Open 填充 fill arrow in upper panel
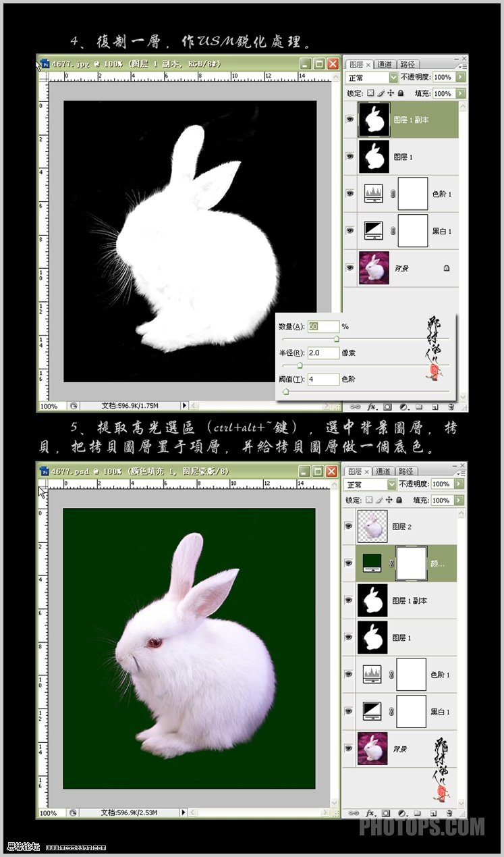The height and width of the screenshot is (857, 504). tap(461, 94)
